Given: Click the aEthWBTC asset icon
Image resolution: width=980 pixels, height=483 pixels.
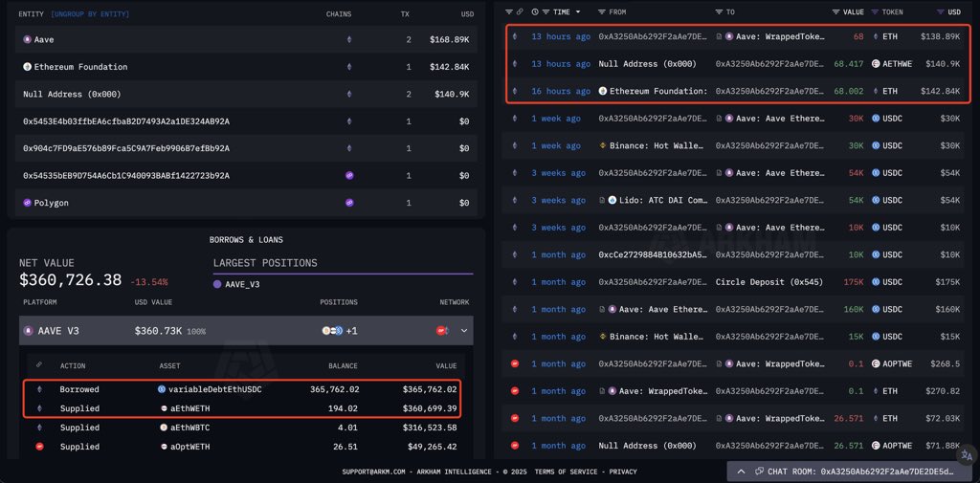Looking at the screenshot, I should [x=165, y=428].
